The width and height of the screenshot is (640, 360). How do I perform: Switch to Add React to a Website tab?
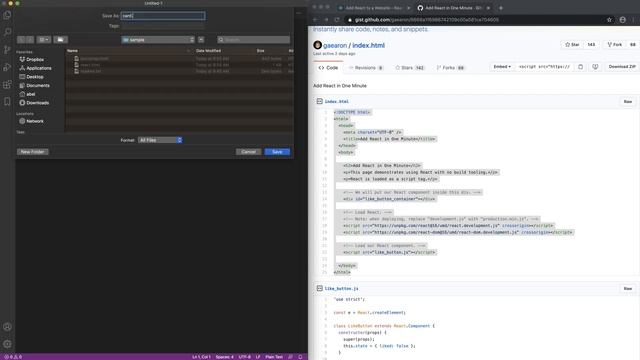(374, 8)
